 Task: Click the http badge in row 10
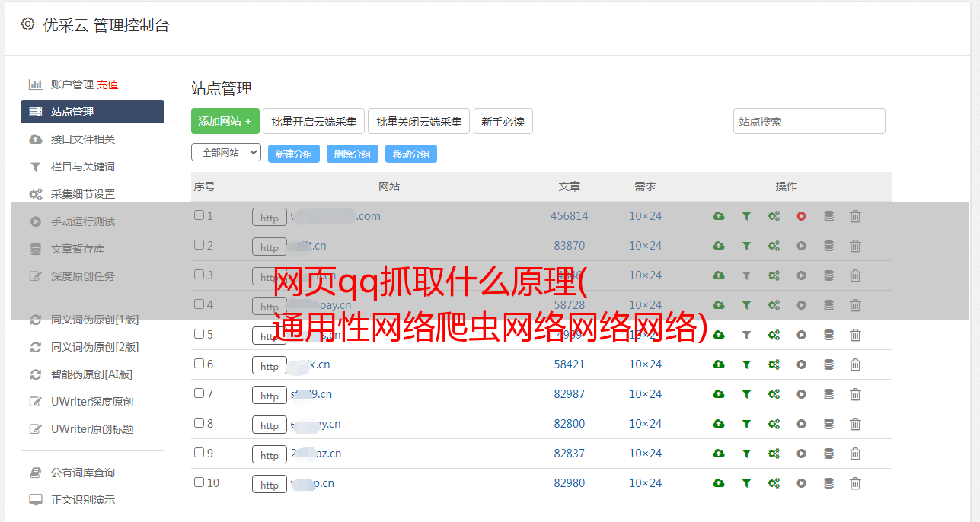click(x=270, y=485)
